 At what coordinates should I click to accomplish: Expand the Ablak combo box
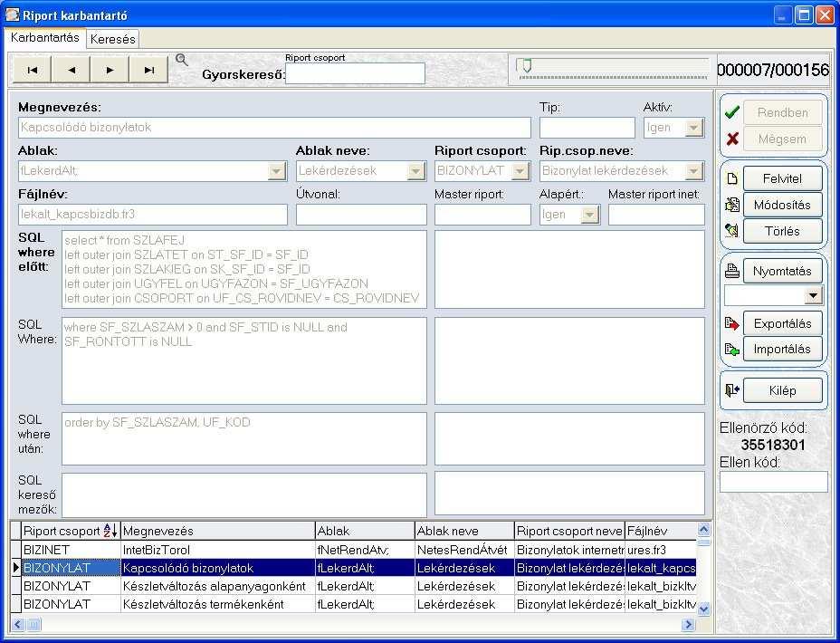point(276,171)
